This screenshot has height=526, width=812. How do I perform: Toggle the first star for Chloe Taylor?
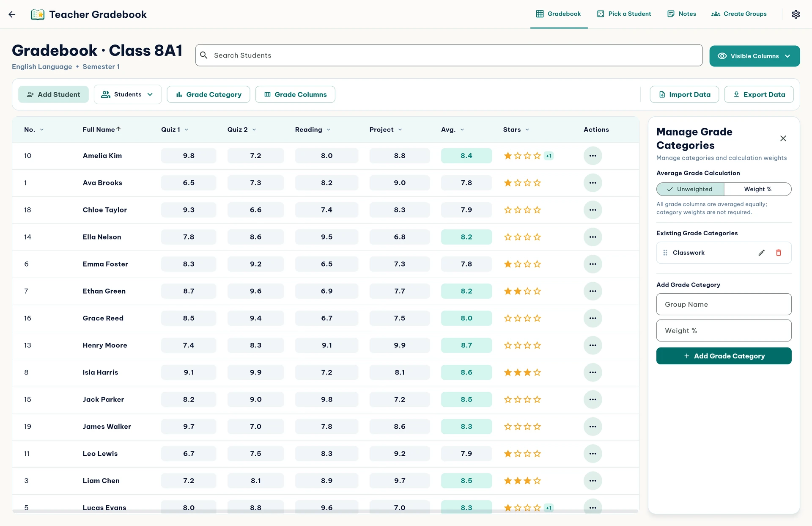coord(508,210)
